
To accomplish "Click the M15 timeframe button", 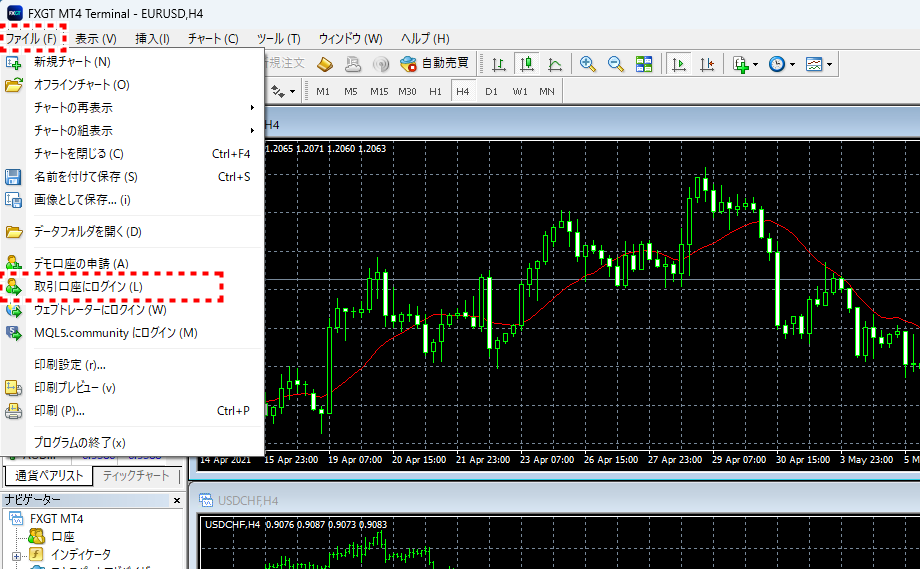I will click(378, 91).
